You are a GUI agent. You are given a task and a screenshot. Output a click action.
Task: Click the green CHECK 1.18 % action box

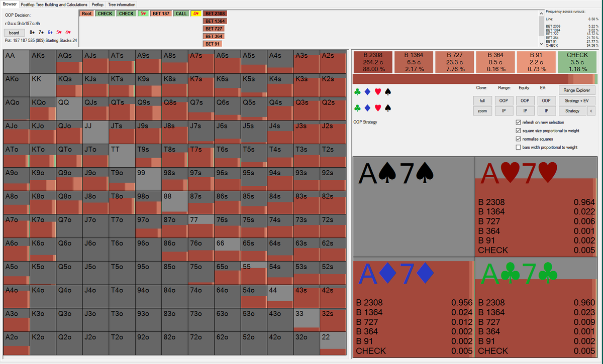577,62
